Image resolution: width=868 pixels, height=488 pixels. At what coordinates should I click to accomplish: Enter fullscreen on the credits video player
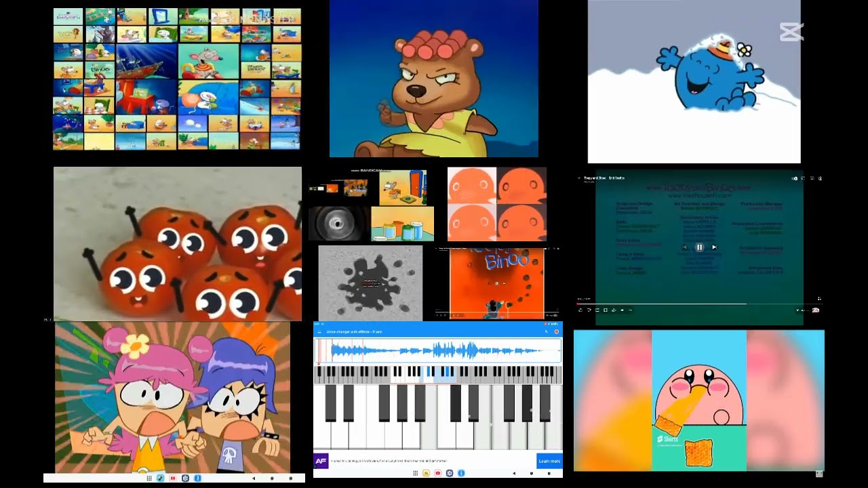819,299
